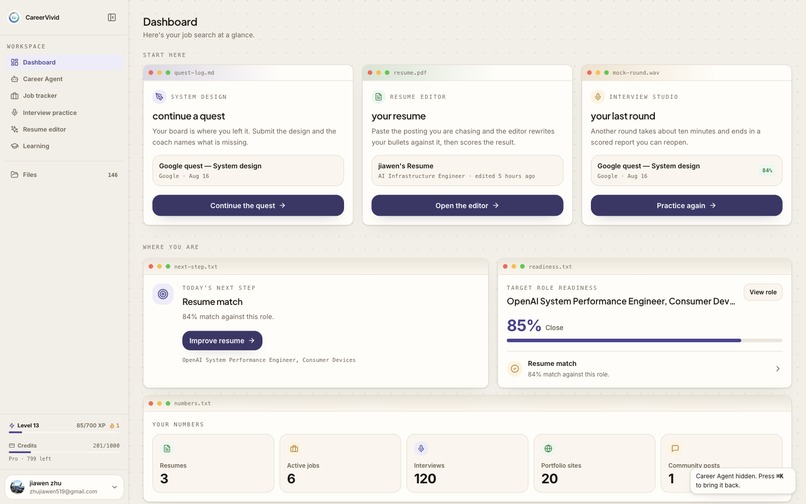The image size is (806, 504).
Task: Click the Community posts chat icon
Action: (675, 449)
